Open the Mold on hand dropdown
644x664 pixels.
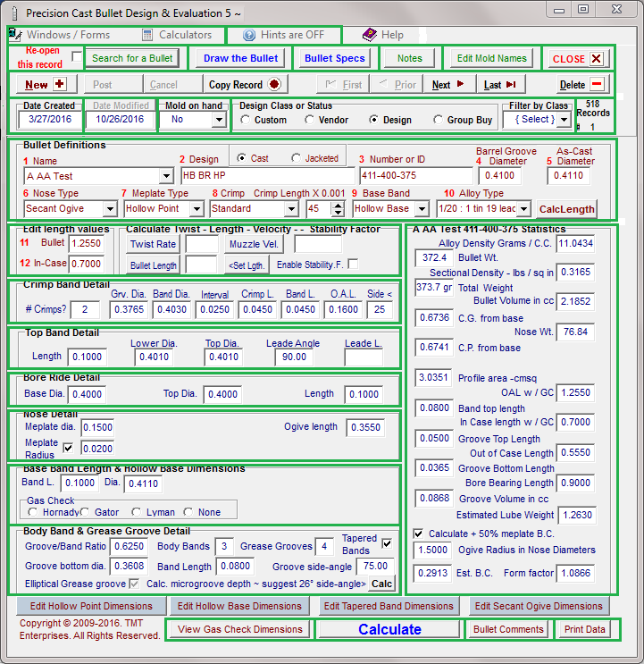(x=218, y=120)
